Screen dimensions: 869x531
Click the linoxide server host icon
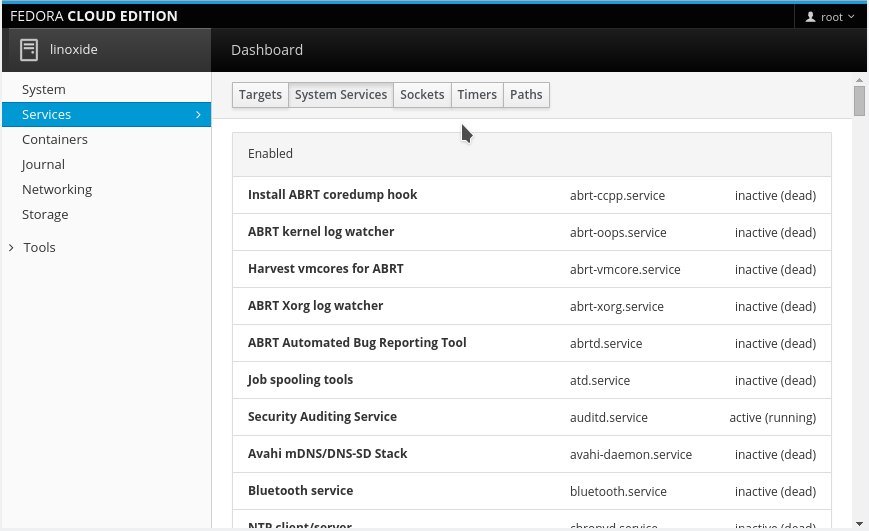click(29, 50)
